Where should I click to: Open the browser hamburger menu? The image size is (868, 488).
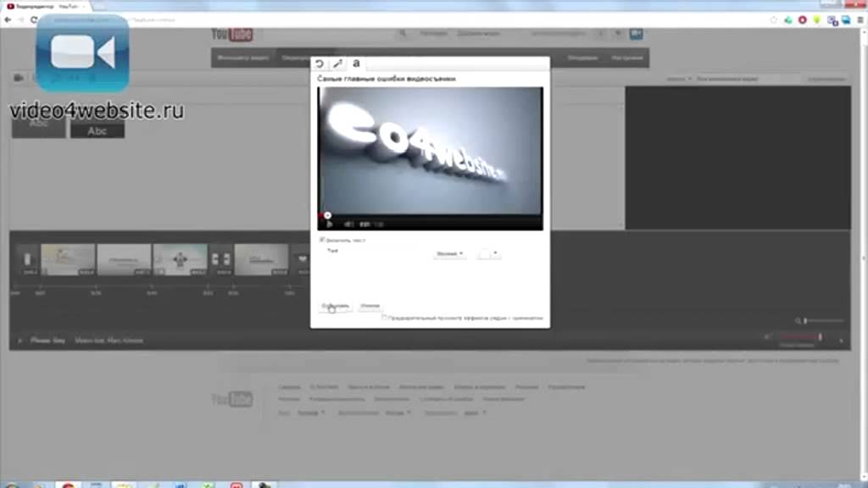tap(860, 20)
